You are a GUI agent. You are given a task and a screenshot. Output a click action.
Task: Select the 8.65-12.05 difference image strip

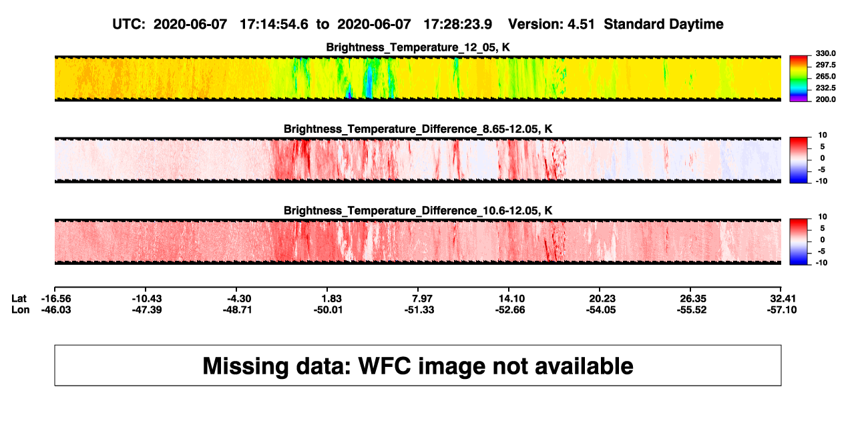click(418, 160)
